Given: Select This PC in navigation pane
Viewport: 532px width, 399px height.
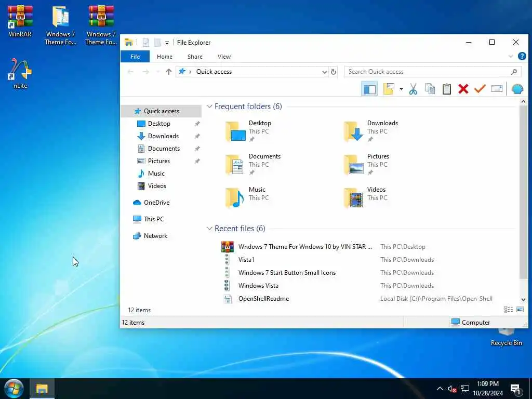Looking at the screenshot, I should click(x=153, y=219).
